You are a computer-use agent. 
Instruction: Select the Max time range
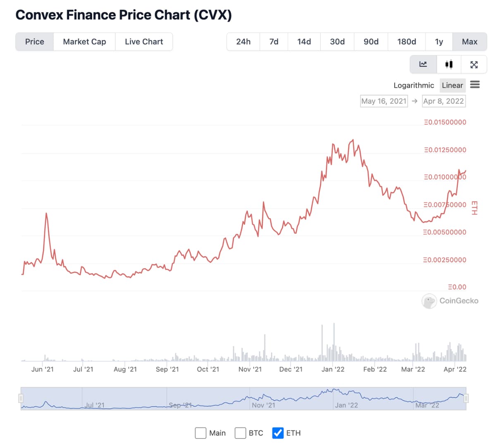[x=470, y=42]
